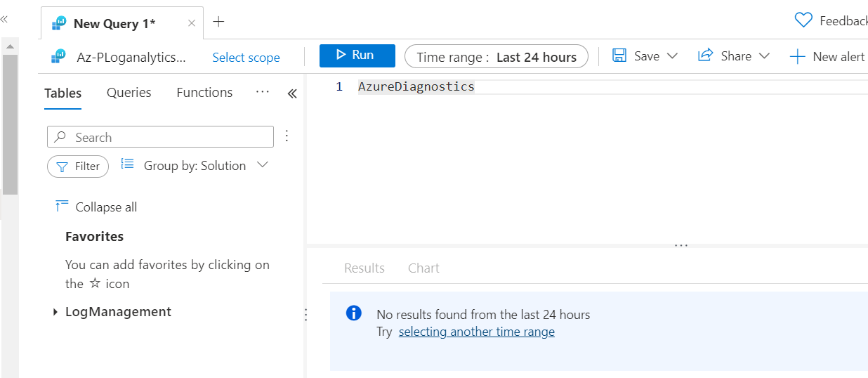Click the Share arrow icon
Image resolution: width=868 pixels, height=378 pixels.
pyautogui.click(x=706, y=56)
